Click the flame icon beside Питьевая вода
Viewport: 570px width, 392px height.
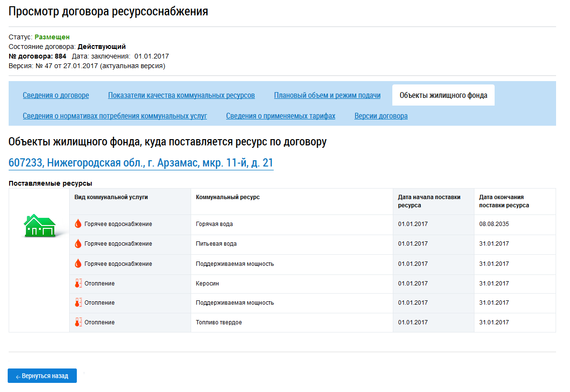coord(78,243)
